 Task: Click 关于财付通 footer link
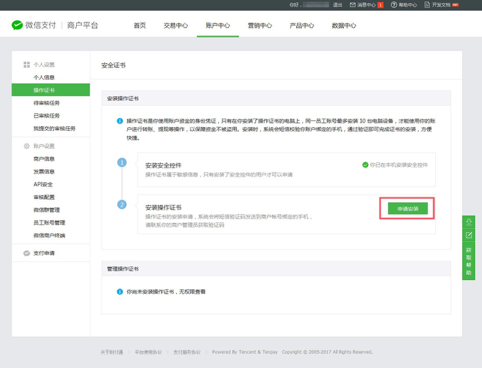pyautogui.click(x=112, y=352)
